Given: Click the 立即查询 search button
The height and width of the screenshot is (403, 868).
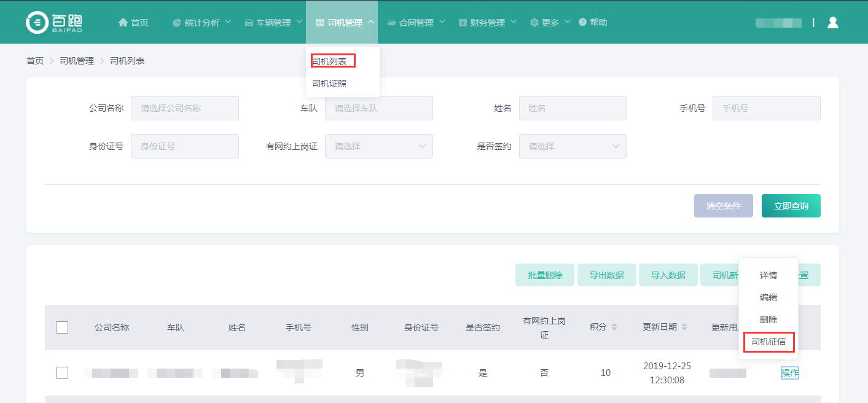Looking at the screenshot, I should (791, 206).
